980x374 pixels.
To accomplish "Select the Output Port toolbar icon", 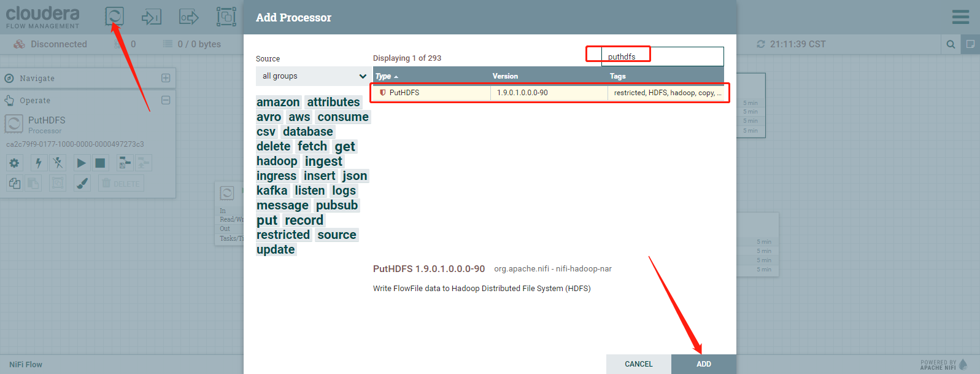I will tap(189, 17).
